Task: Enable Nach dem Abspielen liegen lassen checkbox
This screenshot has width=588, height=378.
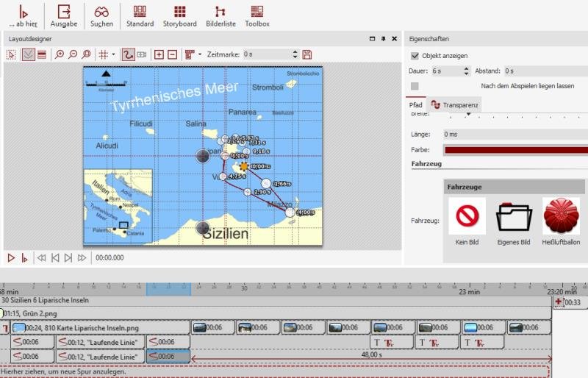Action: pos(415,86)
